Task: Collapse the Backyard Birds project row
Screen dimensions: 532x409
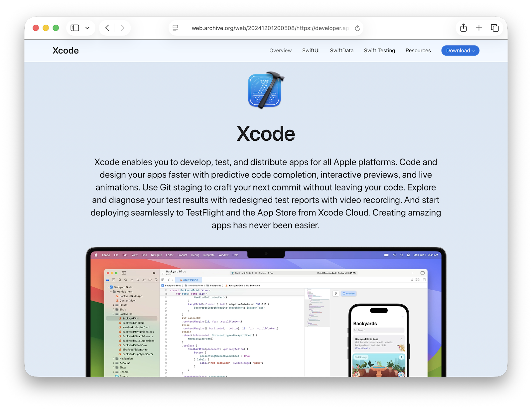Action: [108, 287]
